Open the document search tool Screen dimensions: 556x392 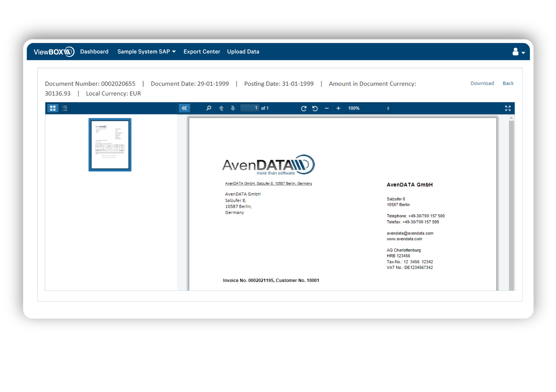tap(209, 108)
